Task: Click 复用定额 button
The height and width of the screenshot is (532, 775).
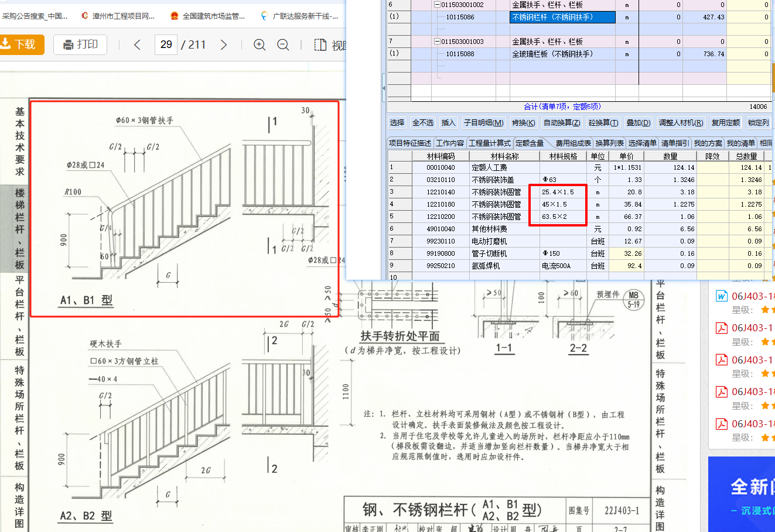Action: tap(725, 122)
